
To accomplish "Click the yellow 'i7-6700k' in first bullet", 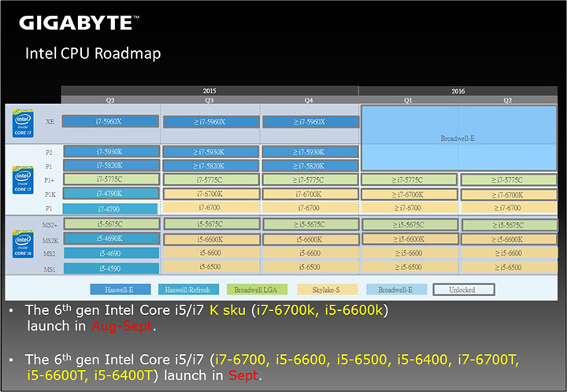I will point(286,310).
